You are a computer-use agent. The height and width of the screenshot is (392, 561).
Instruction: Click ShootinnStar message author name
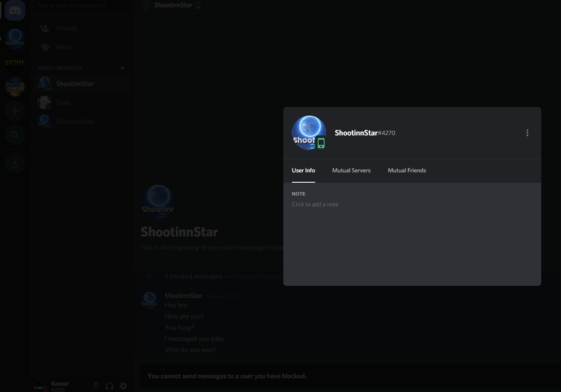click(183, 296)
